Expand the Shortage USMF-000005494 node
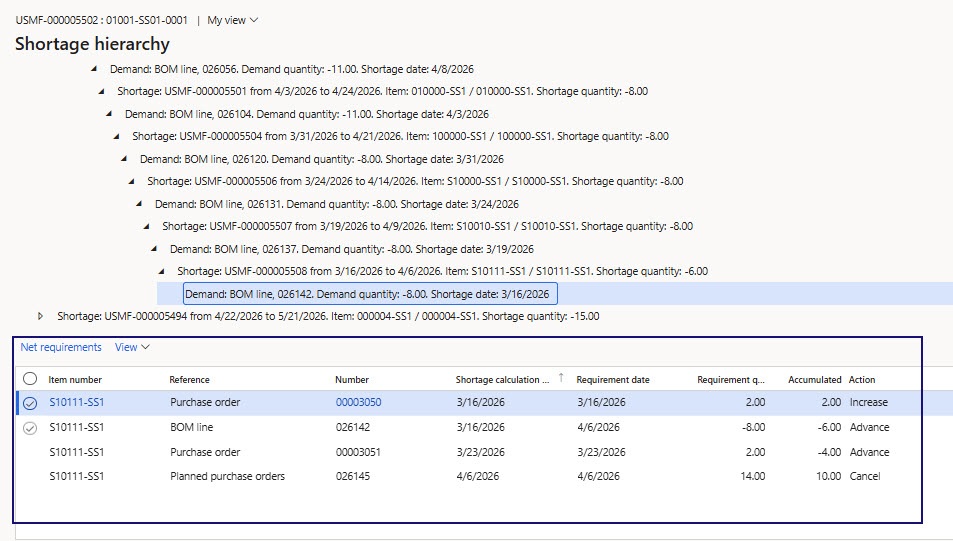 pyautogui.click(x=41, y=316)
